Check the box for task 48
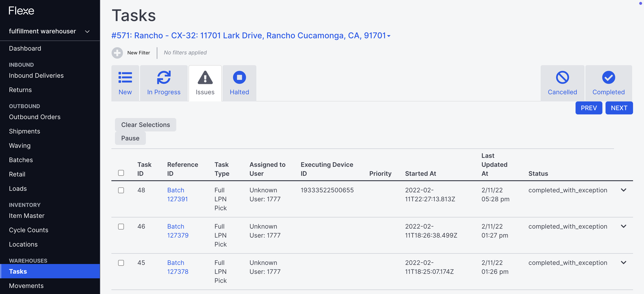Viewport: 644px width, 294px height. (x=121, y=190)
